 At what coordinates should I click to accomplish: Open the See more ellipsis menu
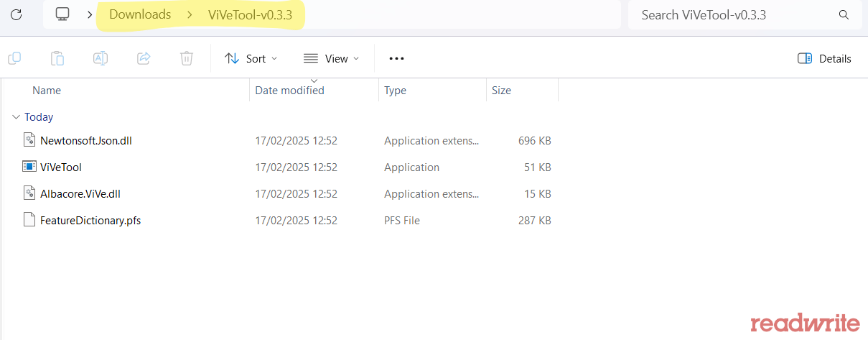tap(396, 58)
